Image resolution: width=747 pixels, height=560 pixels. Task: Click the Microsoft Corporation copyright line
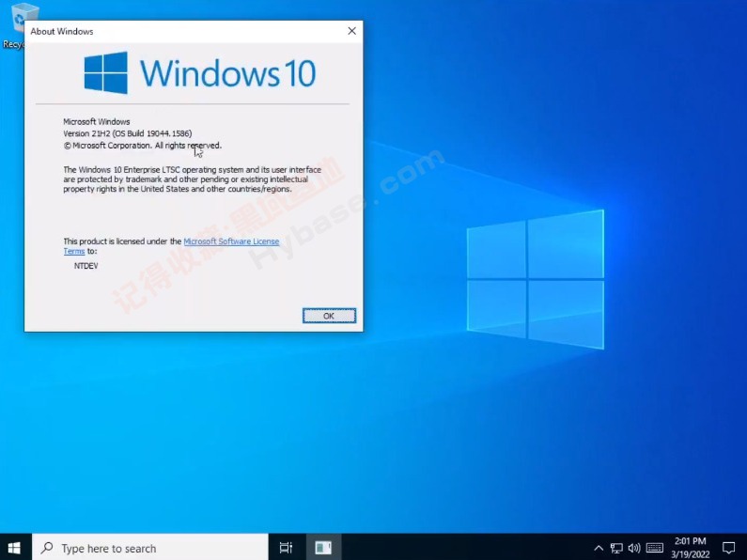(143, 146)
